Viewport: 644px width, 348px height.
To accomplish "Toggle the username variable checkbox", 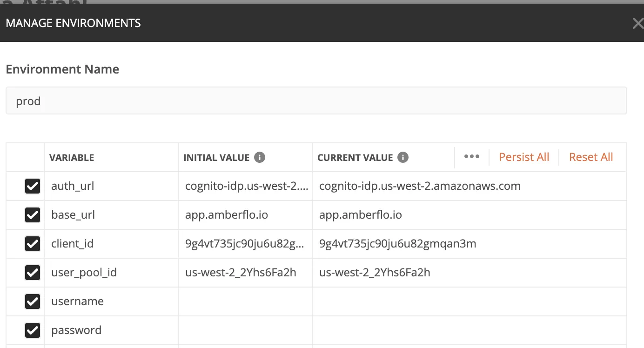I will click(32, 301).
